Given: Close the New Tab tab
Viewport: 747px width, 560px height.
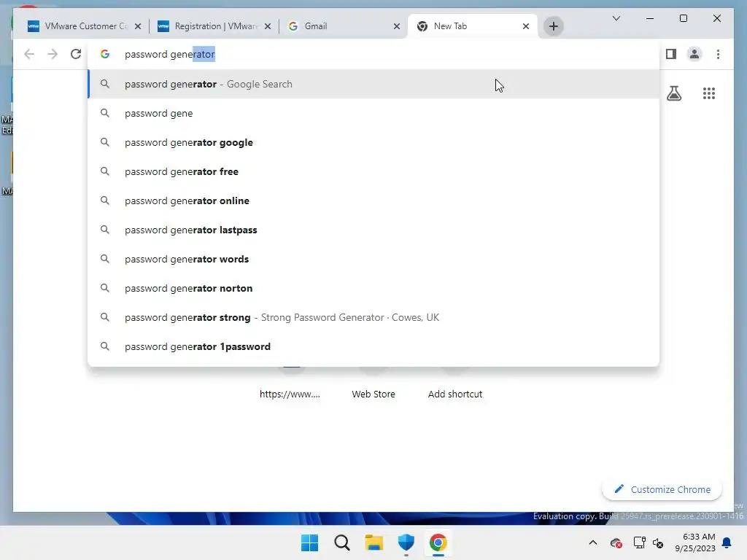Looking at the screenshot, I should point(525,26).
